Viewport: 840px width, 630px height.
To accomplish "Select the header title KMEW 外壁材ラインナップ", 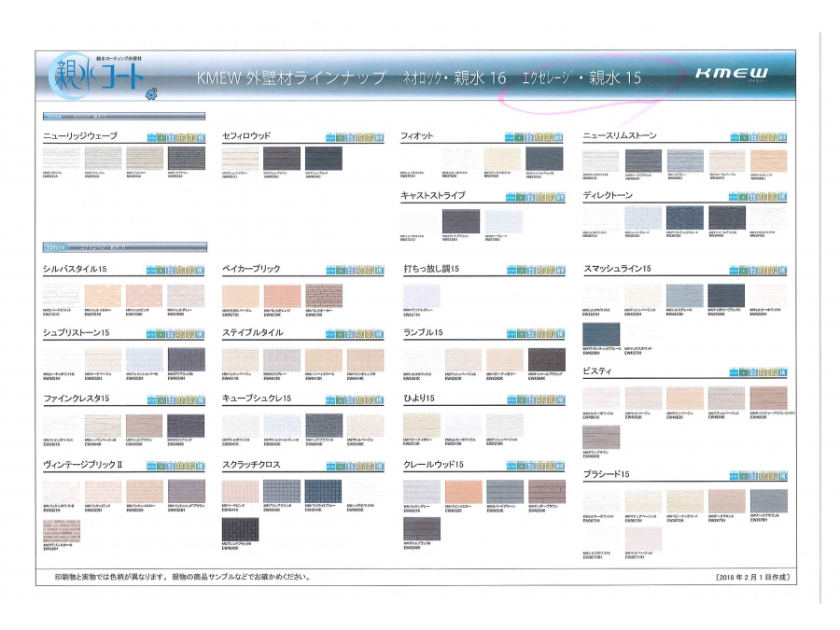I will 291,78.
